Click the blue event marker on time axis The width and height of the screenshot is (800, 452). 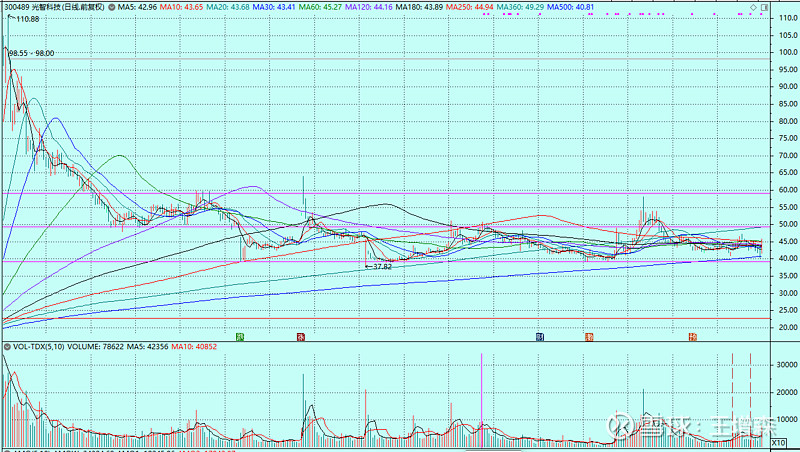click(x=540, y=337)
